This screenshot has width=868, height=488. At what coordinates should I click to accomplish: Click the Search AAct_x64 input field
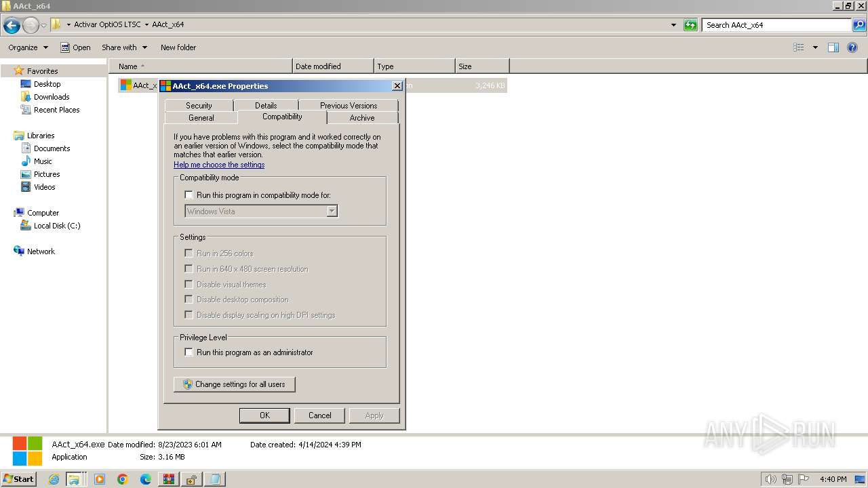pyautogui.click(x=777, y=25)
